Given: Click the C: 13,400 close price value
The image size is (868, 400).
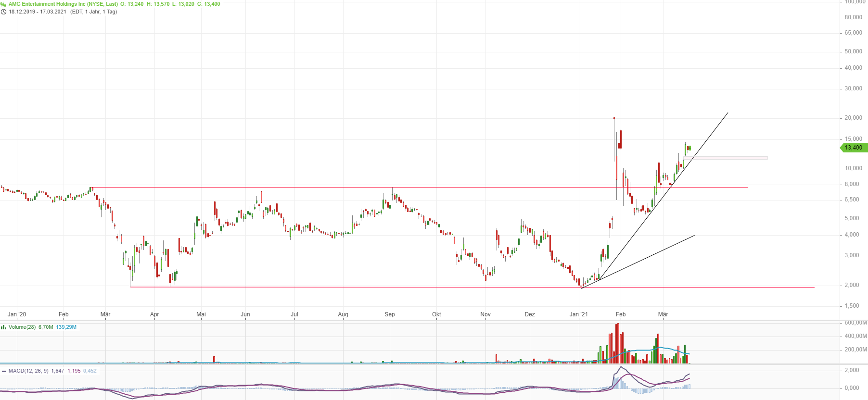Looking at the screenshot, I should [209, 4].
